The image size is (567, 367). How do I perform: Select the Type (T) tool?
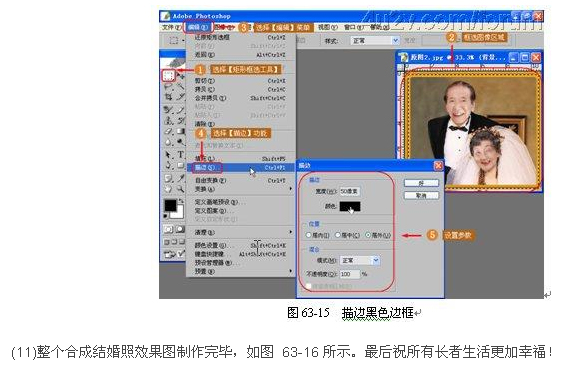point(180,154)
